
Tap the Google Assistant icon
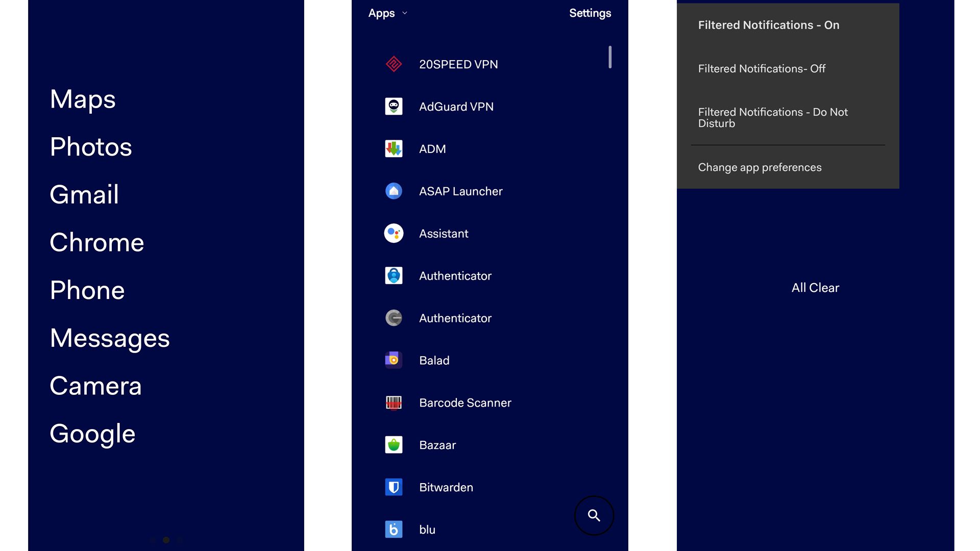(x=394, y=234)
